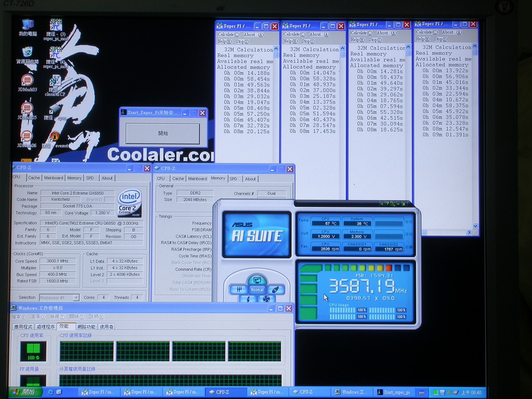This screenshot has height=399, width=532.
Task: Open the 我的電腦 desktop icon
Action: pos(27,27)
